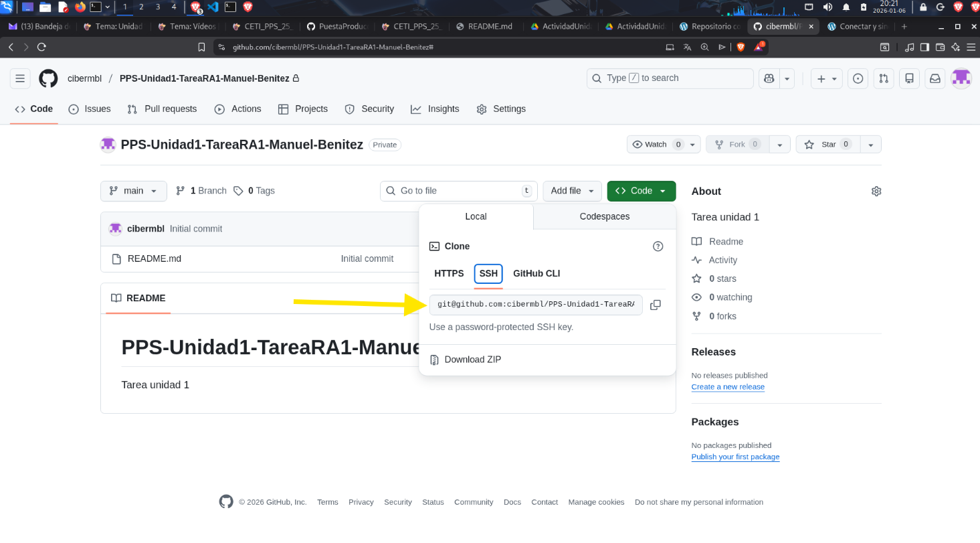Expand the Add file dropdown

pos(573,191)
